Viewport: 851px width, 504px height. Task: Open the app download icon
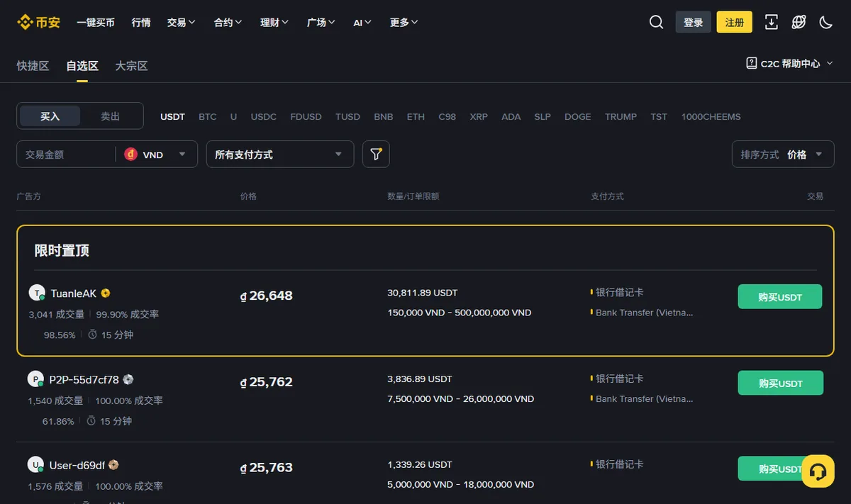[772, 22]
